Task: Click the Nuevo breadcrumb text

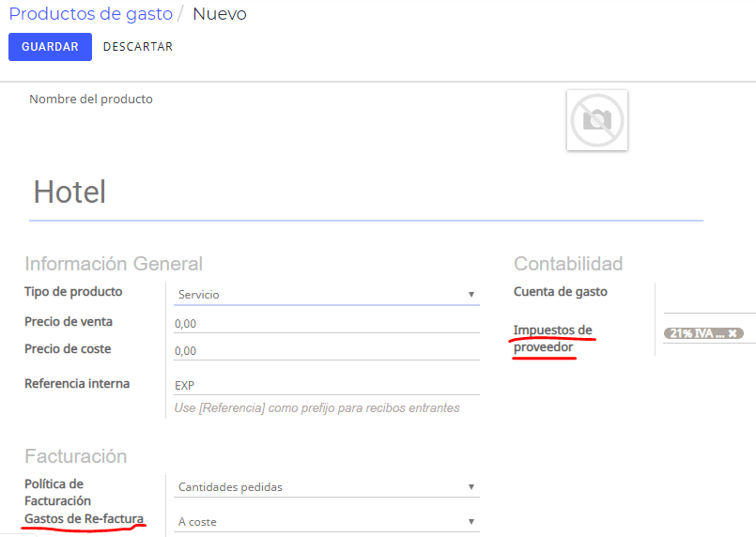Action: coord(220,14)
